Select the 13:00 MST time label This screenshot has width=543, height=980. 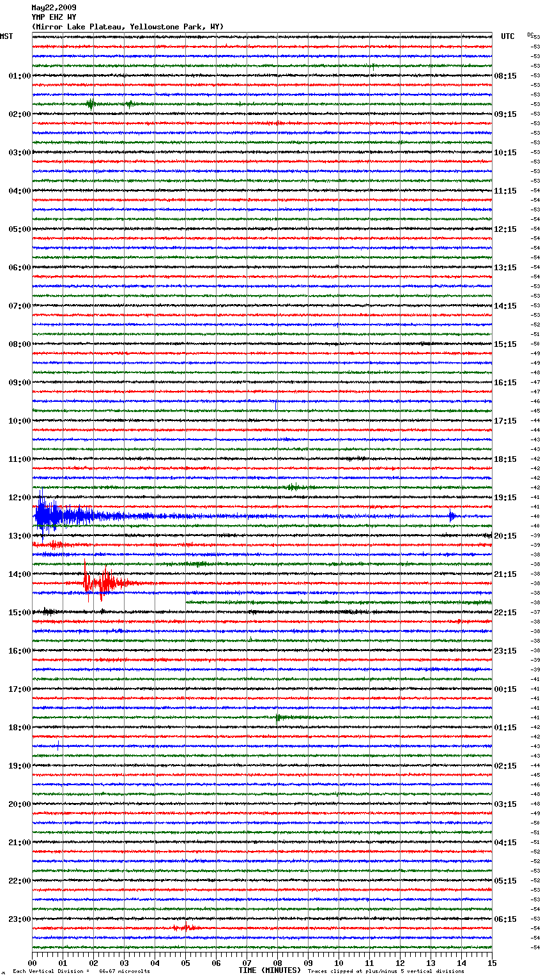pos(19,536)
